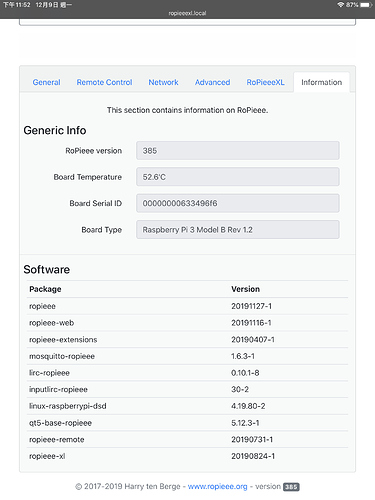Click the Board Type field
The image size is (375, 500).
[x=238, y=230]
